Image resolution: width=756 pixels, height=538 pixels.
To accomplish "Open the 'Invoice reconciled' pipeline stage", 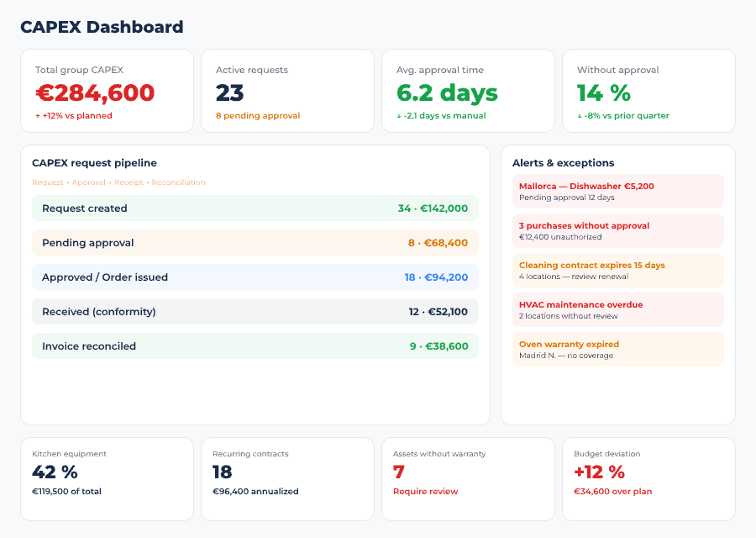I will [254, 345].
